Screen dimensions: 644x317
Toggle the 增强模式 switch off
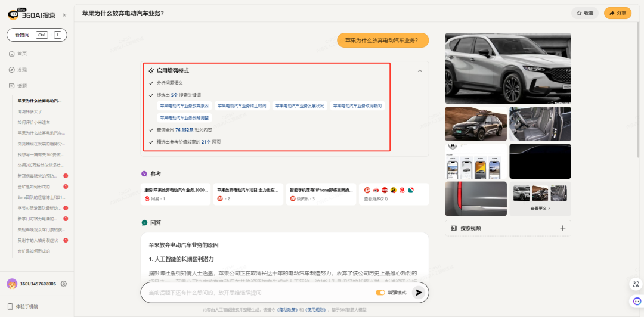pyautogui.click(x=380, y=293)
